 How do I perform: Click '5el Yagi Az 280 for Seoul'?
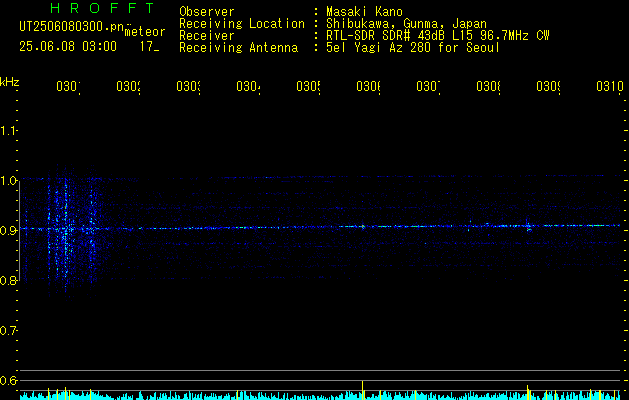pyautogui.click(x=413, y=48)
